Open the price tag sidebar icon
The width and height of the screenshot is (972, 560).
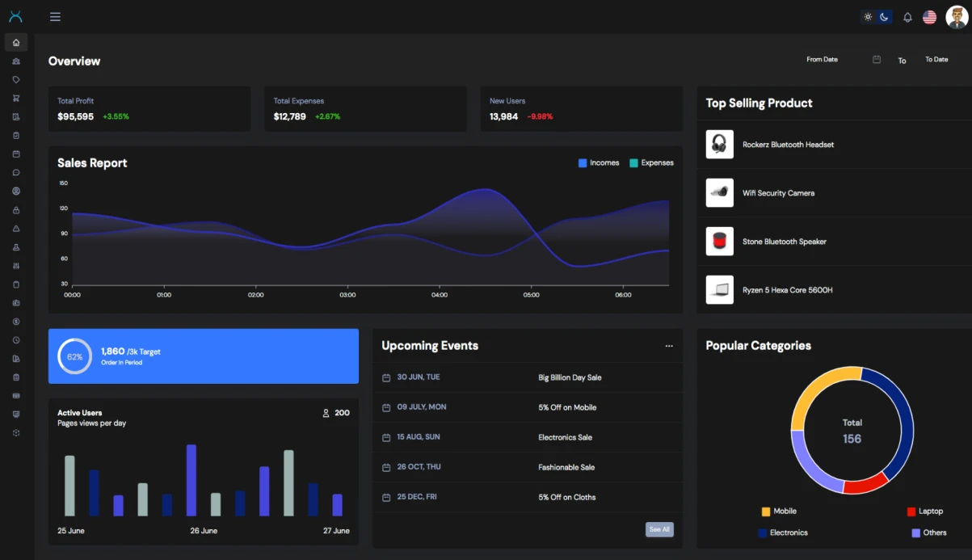(x=16, y=80)
